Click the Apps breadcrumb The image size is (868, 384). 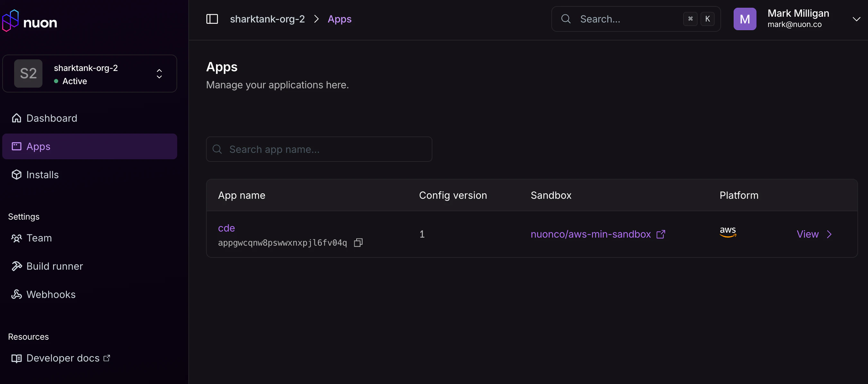tap(340, 19)
